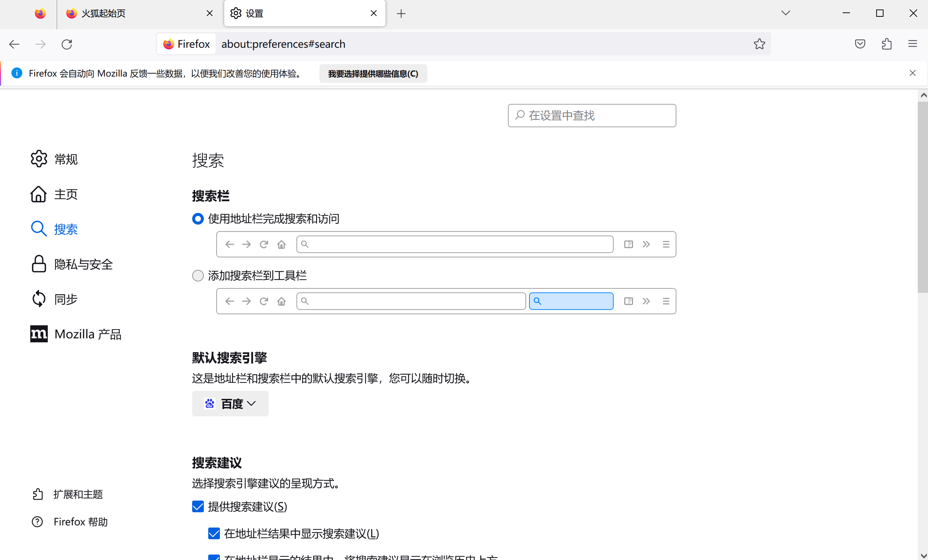The width and height of the screenshot is (928, 560).
Task: Open the Mozilla 产品 section
Action: pyautogui.click(x=88, y=334)
